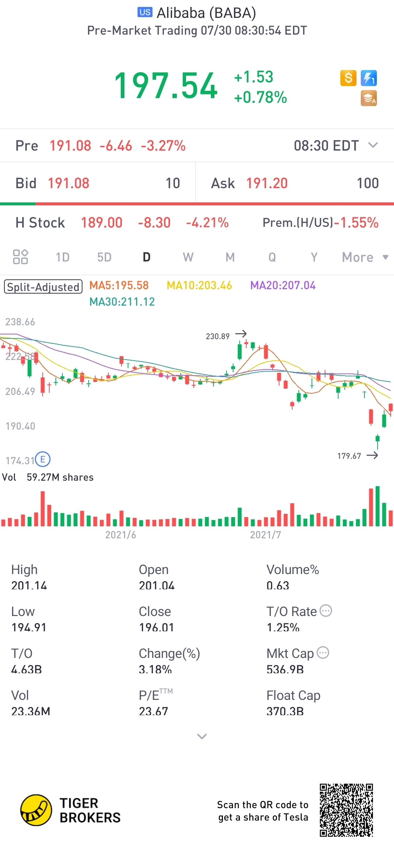The image size is (394, 868).
Task: Tap the orange dollar sign icon
Action: tap(348, 78)
